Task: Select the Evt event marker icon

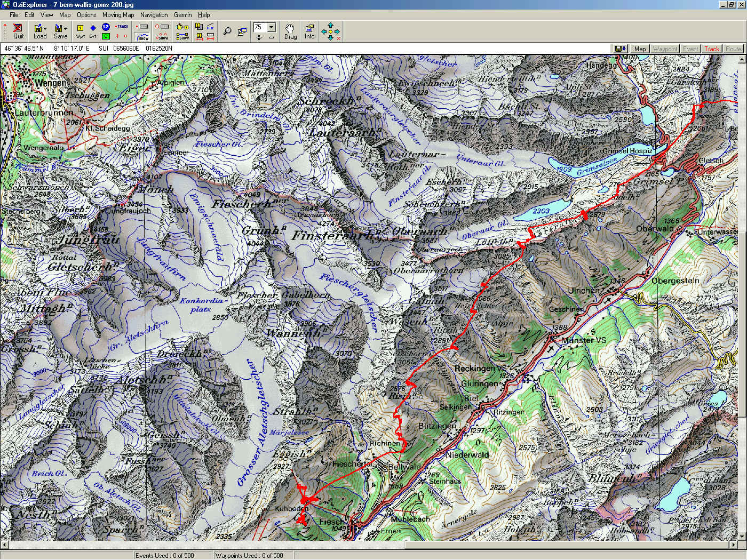Action: [x=93, y=31]
